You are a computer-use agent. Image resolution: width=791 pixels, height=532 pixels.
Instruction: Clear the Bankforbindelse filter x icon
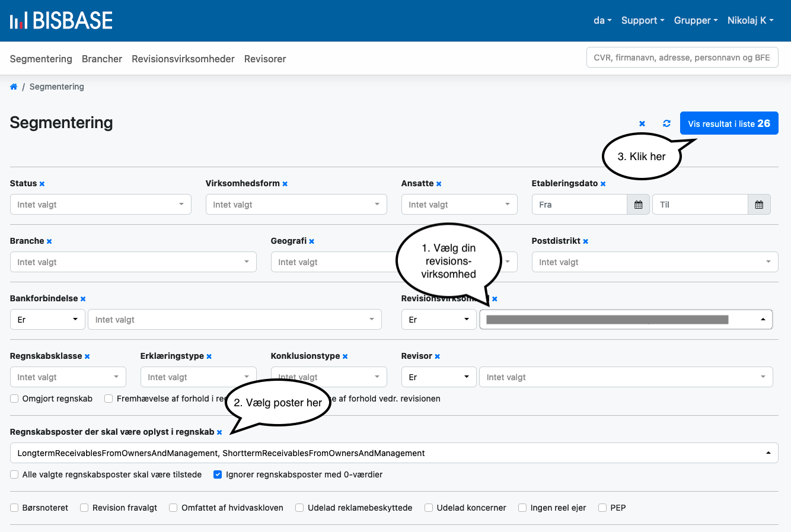coord(83,299)
